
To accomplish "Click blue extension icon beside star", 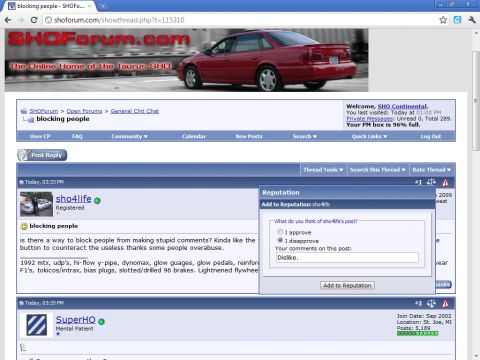I will pos(458,20).
